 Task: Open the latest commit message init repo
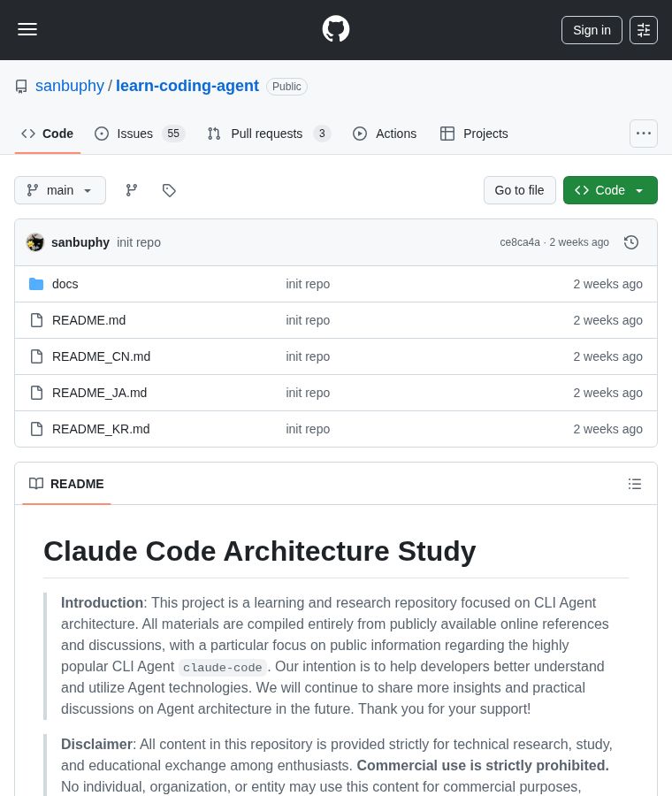click(x=139, y=242)
